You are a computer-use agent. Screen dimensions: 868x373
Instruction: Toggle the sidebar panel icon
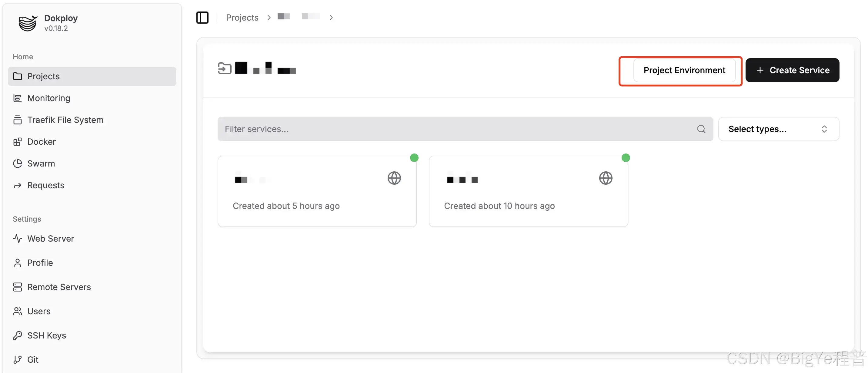(x=202, y=18)
